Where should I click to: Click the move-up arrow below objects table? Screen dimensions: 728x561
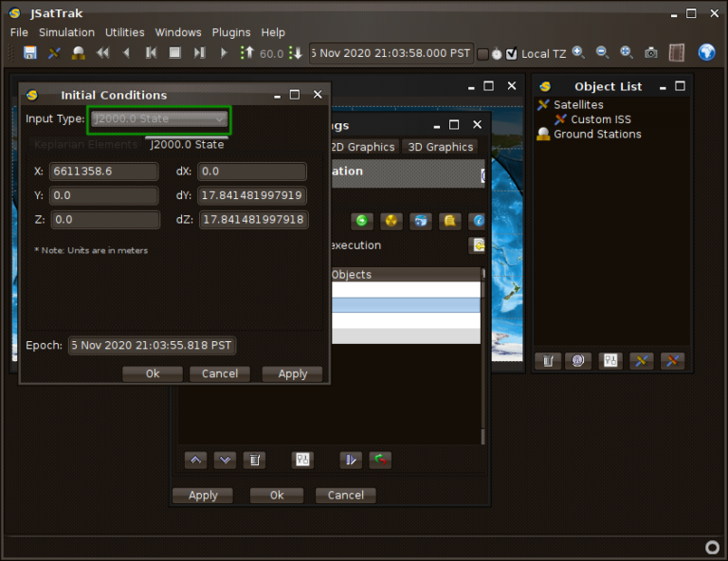coord(195,460)
